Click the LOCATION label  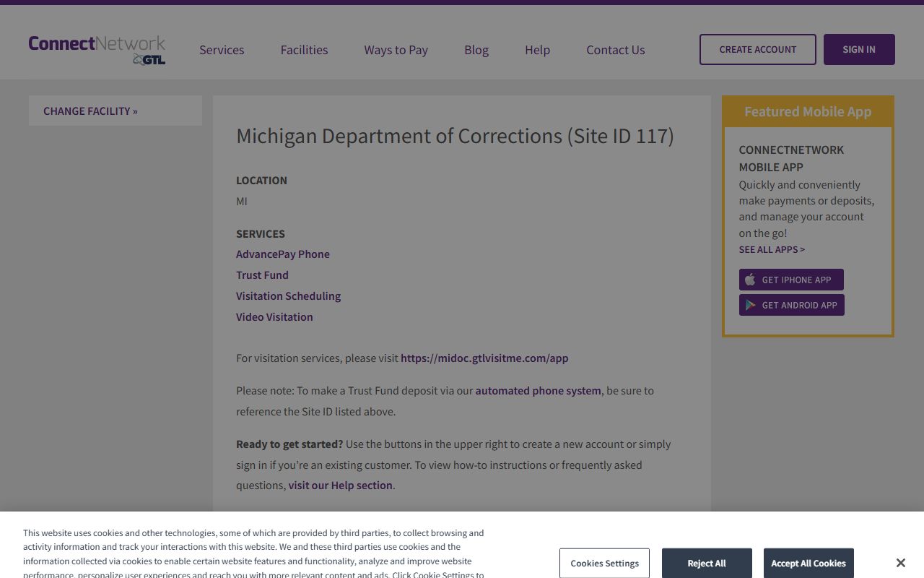coord(261,180)
